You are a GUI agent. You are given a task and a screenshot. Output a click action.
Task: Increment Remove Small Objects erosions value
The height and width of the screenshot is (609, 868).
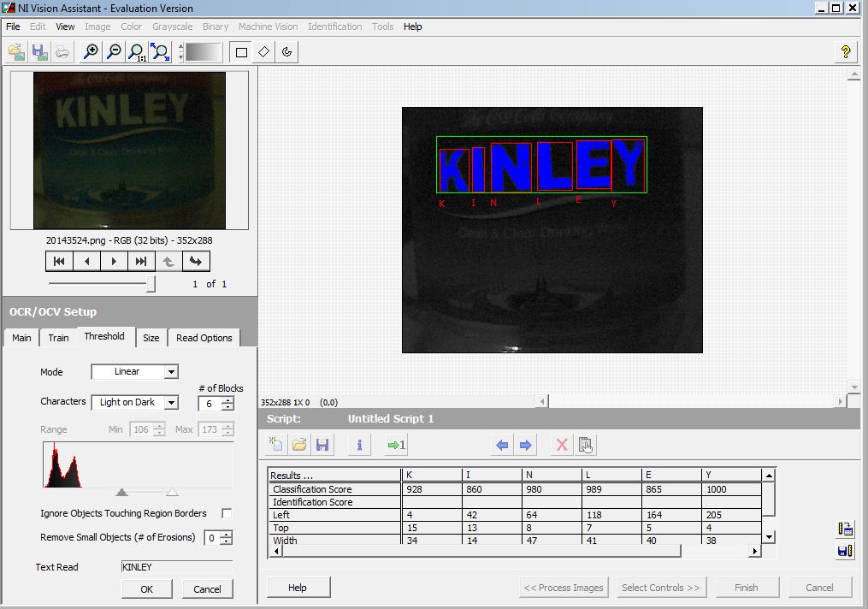click(226, 534)
